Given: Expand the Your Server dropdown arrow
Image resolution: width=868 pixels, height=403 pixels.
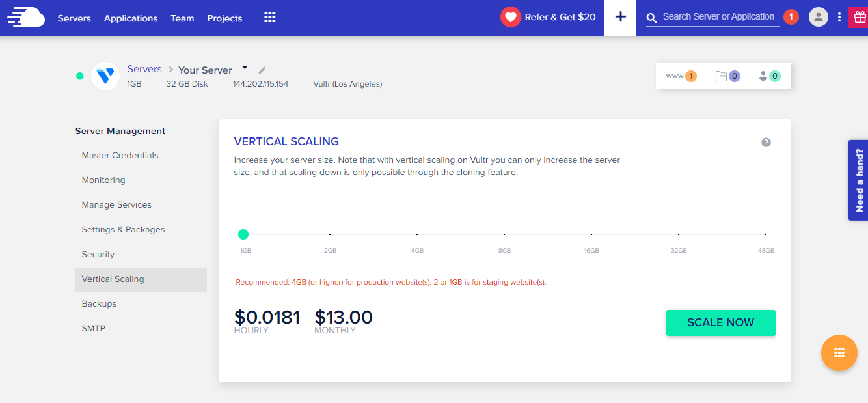Looking at the screenshot, I should coord(245,67).
